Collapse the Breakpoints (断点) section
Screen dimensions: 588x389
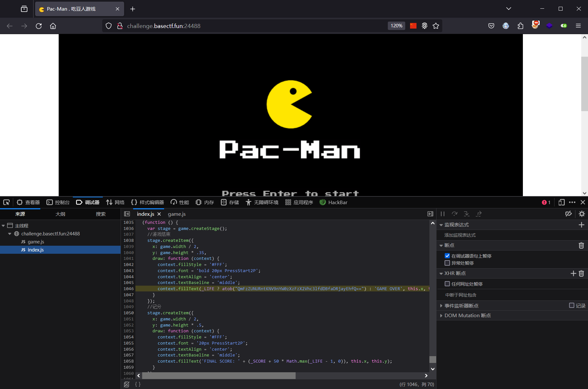coord(441,246)
